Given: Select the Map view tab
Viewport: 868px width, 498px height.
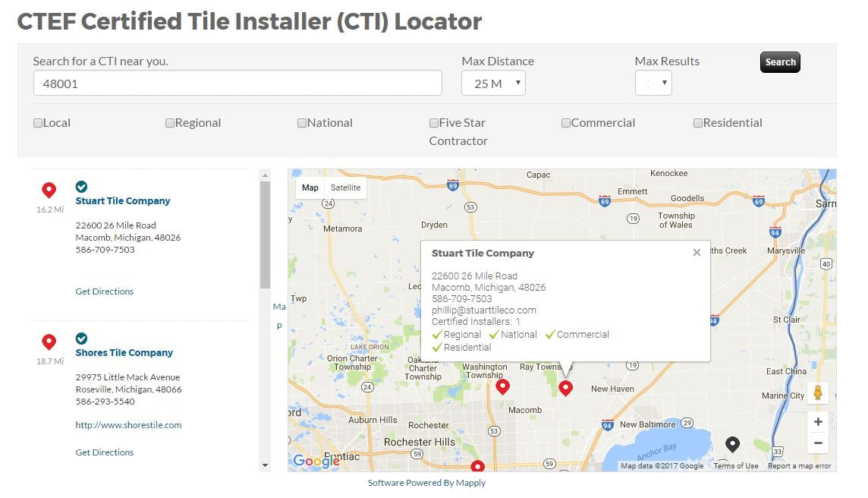Looking at the screenshot, I should [310, 188].
